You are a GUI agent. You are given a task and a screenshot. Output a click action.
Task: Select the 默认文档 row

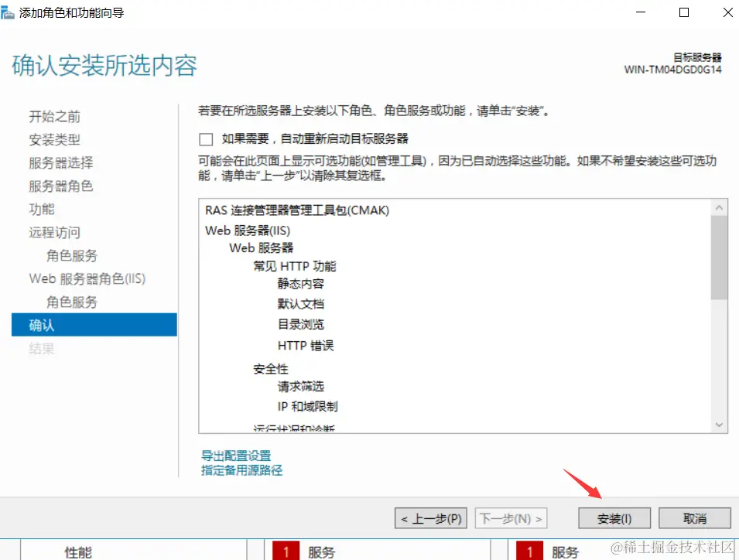[x=301, y=304]
